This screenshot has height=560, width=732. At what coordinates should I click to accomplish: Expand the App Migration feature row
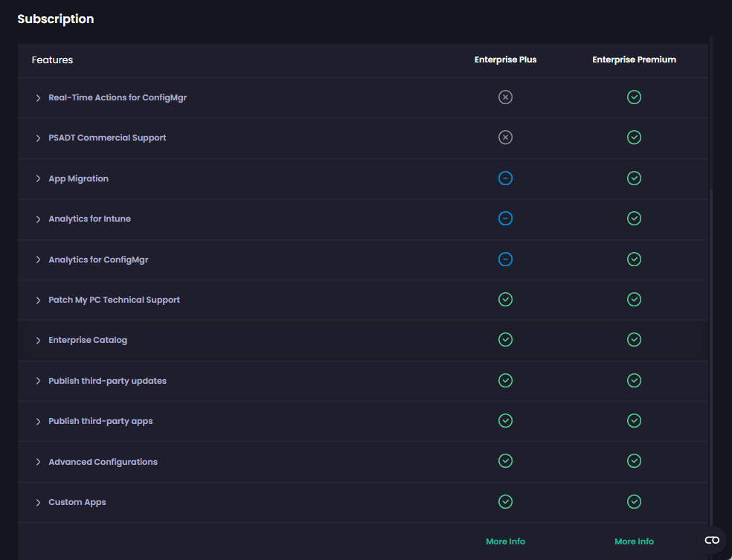[39, 178]
